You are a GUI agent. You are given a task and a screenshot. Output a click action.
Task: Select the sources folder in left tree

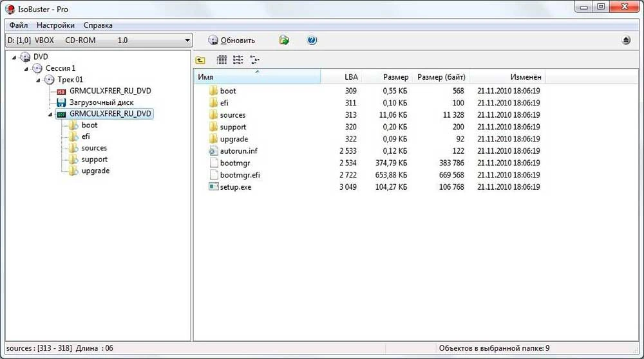pos(94,148)
